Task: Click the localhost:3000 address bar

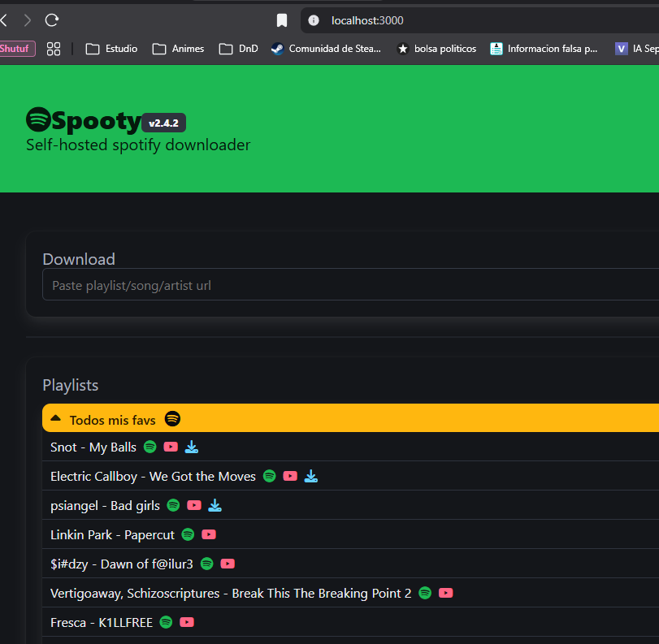Action: point(479,20)
